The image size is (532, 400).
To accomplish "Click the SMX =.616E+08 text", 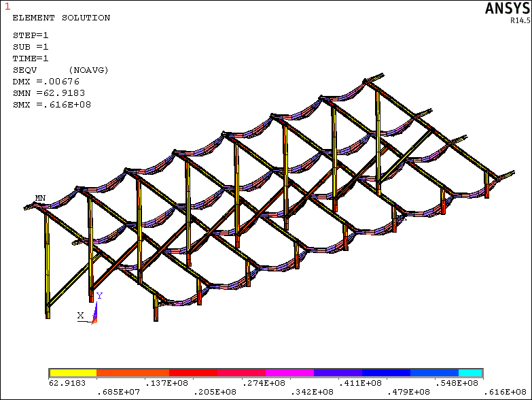I will pos(52,105).
